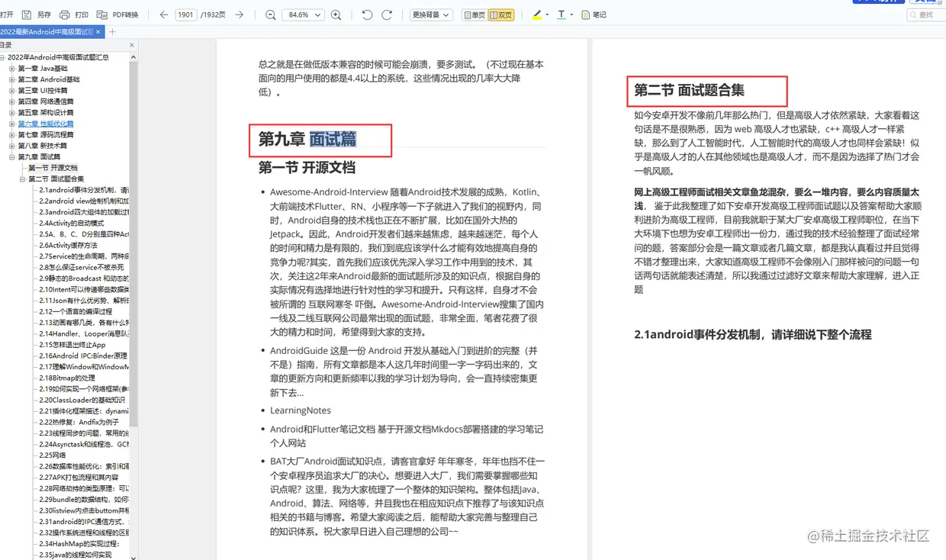Click the 打开 open button
Viewport: 946px width, 560px height.
click(x=7, y=14)
